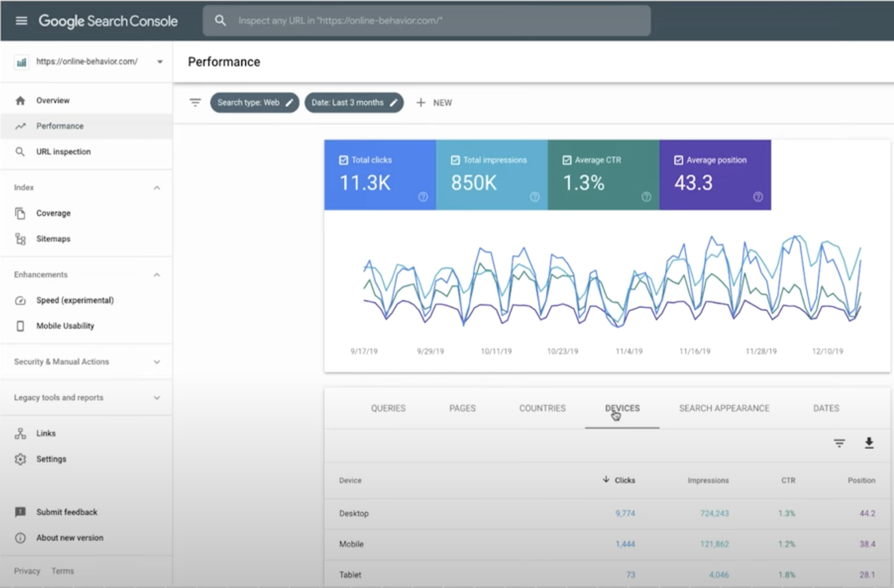Viewport: 894px width, 588px height.
Task: Sort by Position column header
Action: 861,481
